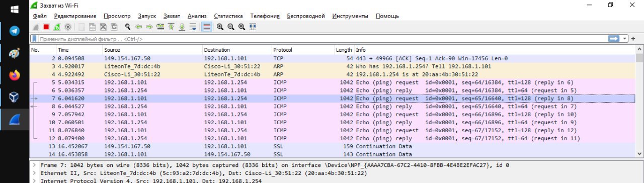The image size is (644, 183).
Task: Select ICMP reply seq=65 packet 8
Action: coord(332,107)
